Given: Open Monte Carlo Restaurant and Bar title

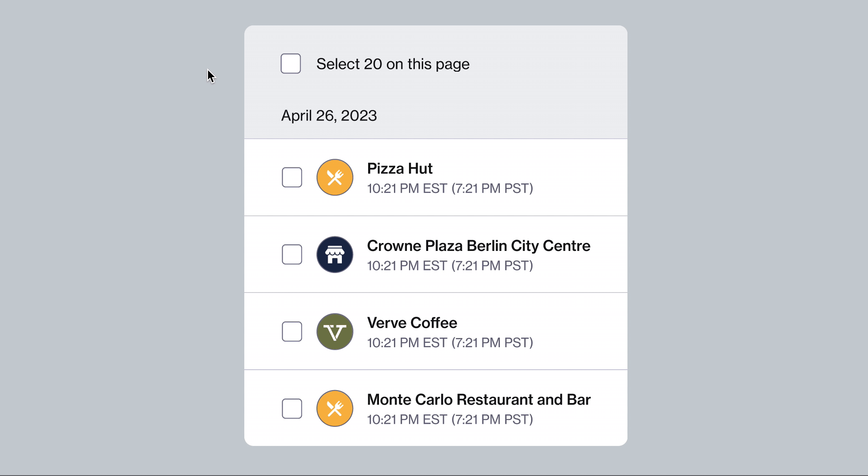Looking at the screenshot, I should point(479,399).
